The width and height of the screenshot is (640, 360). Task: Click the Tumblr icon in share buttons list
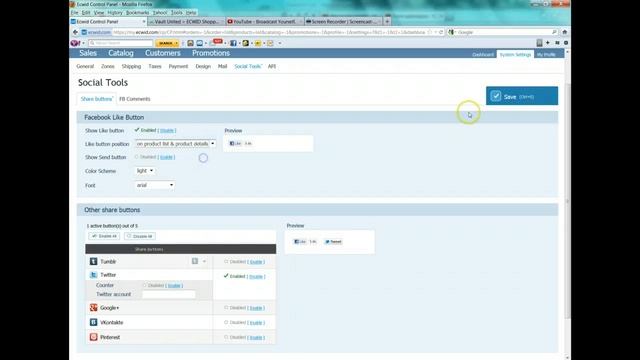click(93, 261)
